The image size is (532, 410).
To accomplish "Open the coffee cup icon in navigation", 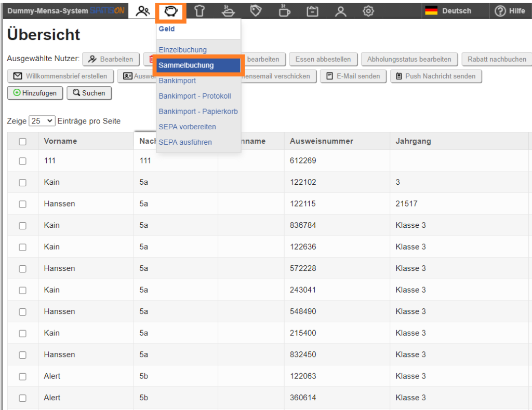I will (x=284, y=11).
